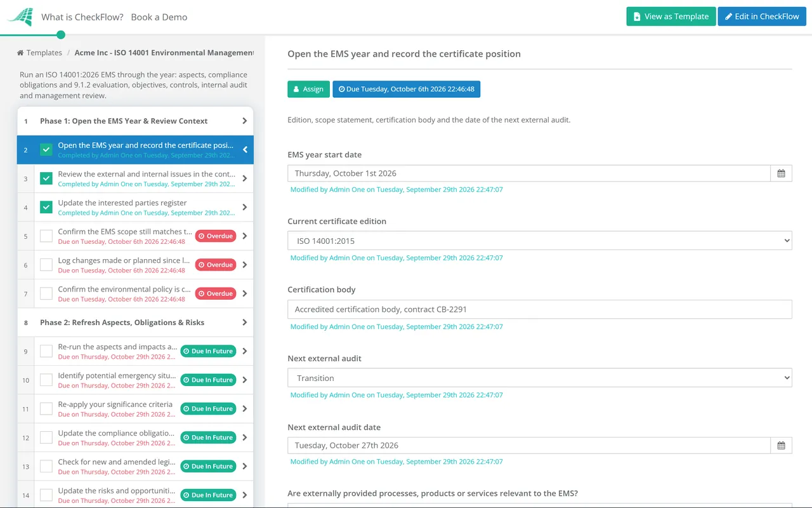Click the Overdue badge on Confirm environmental policy

[x=216, y=293]
